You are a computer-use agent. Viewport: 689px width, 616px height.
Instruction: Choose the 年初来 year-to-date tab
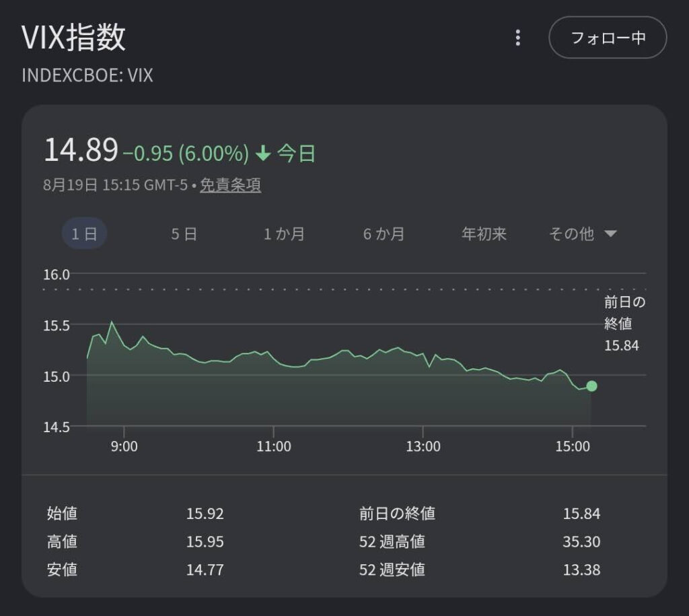pyautogui.click(x=484, y=234)
